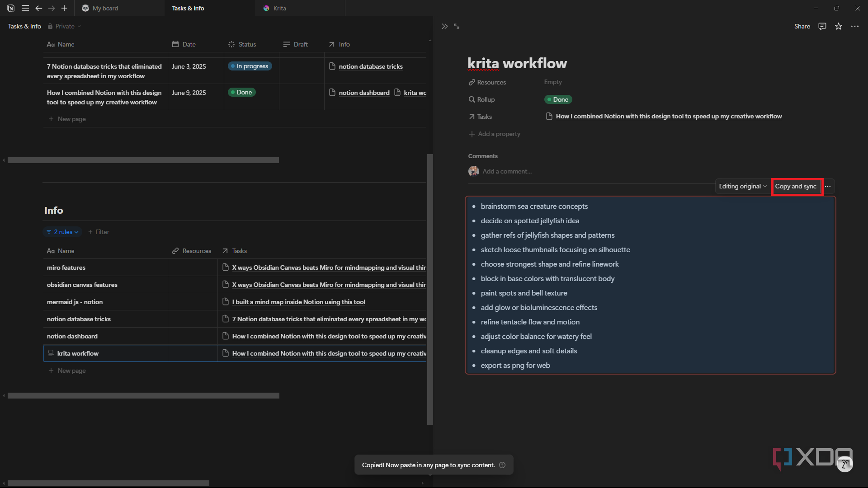868x488 pixels.
Task: Open the obsidian canvas features row
Action: point(82,285)
